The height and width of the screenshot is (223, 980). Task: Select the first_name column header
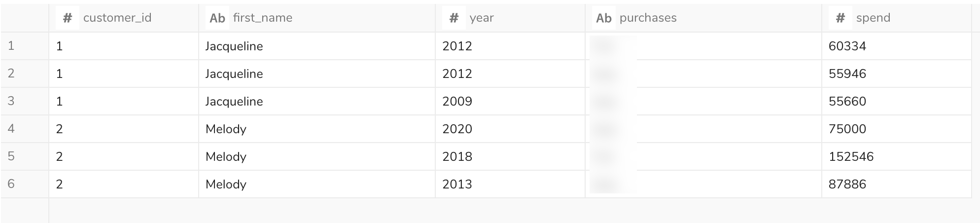262,18
